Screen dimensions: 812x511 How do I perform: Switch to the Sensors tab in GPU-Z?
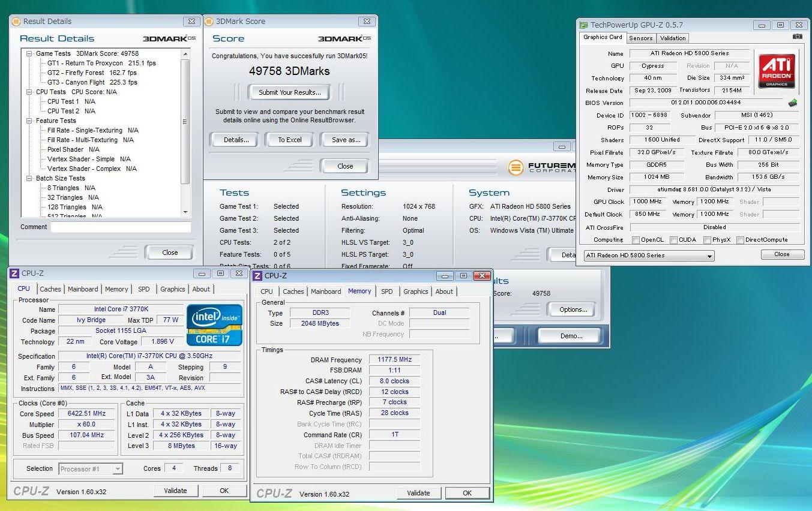pyautogui.click(x=640, y=38)
